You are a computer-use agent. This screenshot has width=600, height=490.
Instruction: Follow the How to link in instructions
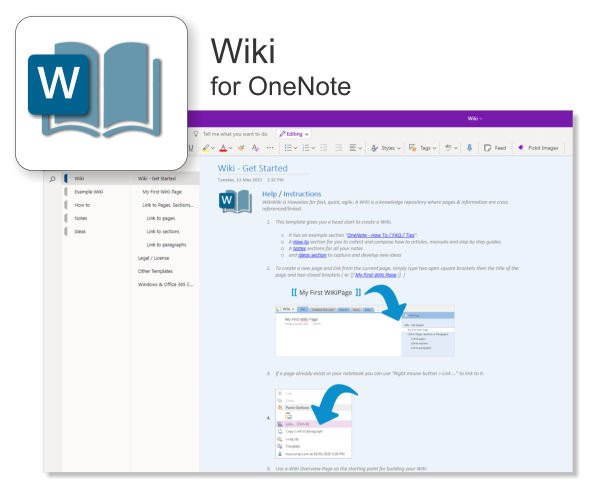301,242
